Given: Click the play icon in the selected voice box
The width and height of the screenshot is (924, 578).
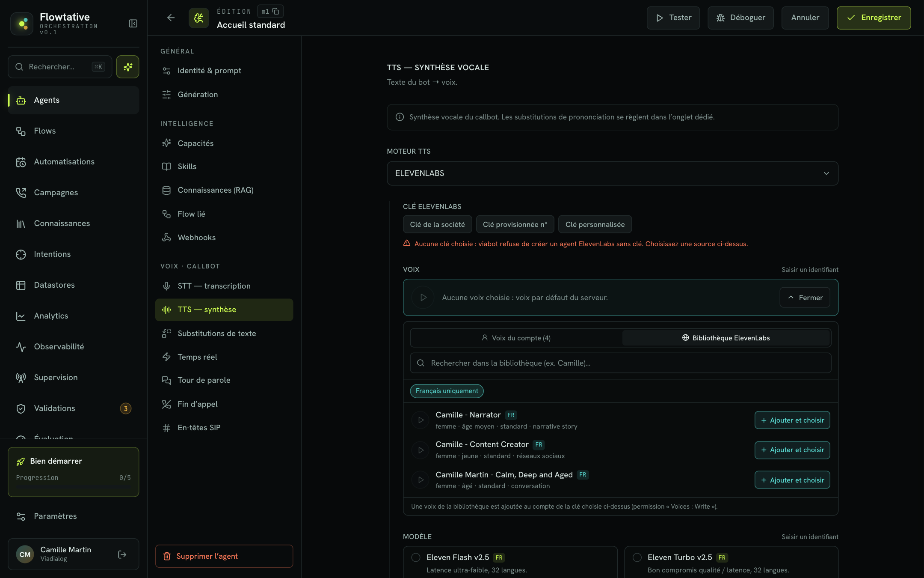Looking at the screenshot, I should pyautogui.click(x=423, y=298).
